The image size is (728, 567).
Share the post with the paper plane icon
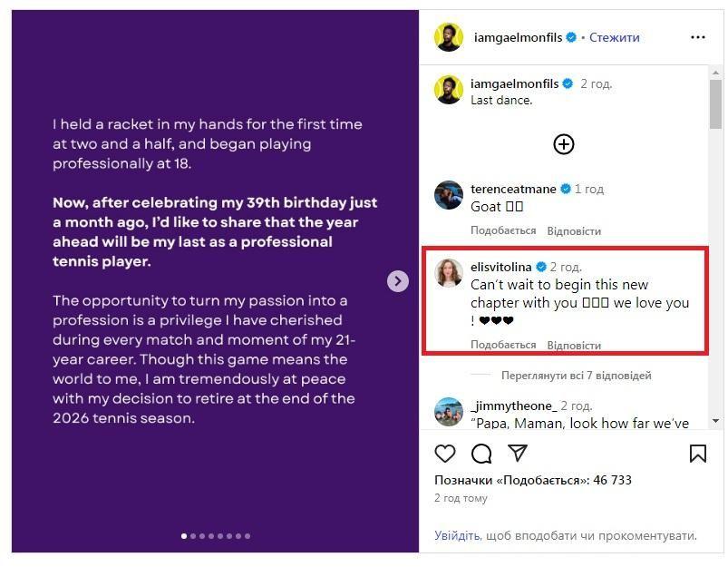click(518, 454)
